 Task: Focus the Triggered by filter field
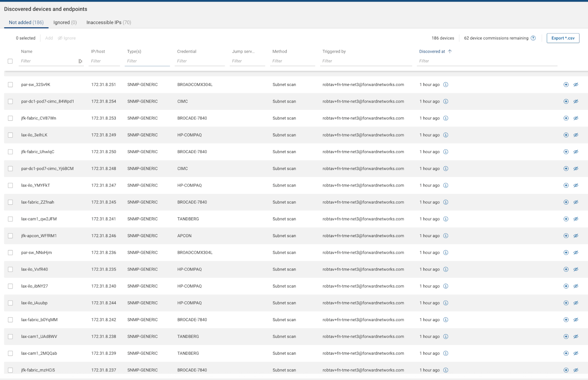click(x=366, y=61)
